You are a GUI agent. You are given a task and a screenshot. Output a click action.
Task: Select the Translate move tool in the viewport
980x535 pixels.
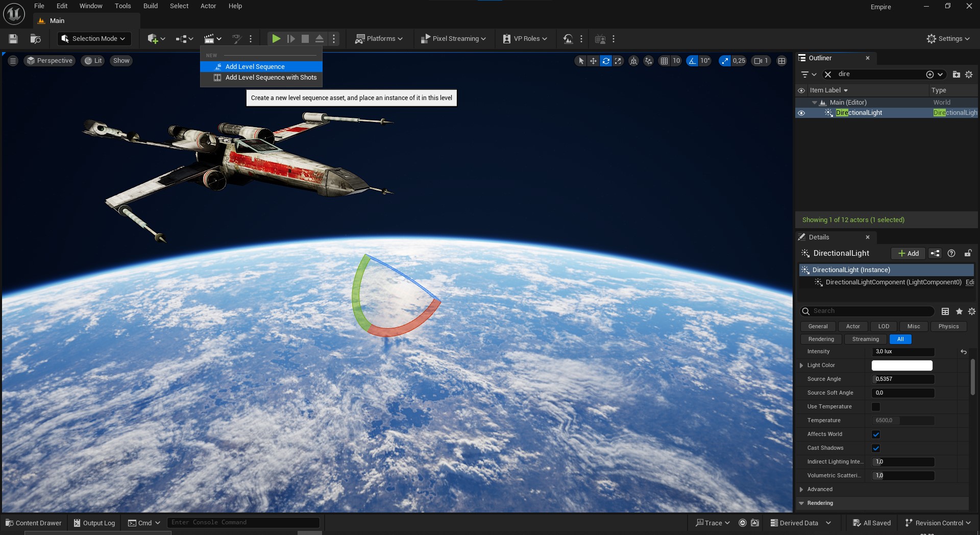(x=593, y=61)
